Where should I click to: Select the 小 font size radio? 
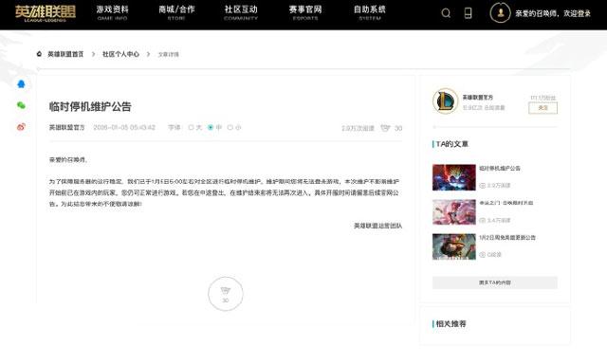(x=230, y=127)
